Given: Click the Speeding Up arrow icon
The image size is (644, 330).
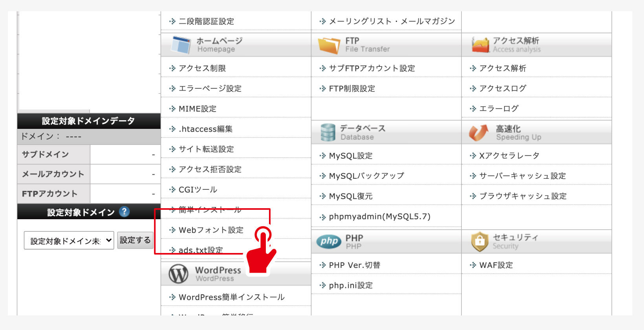Looking at the screenshot, I should tap(479, 132).
